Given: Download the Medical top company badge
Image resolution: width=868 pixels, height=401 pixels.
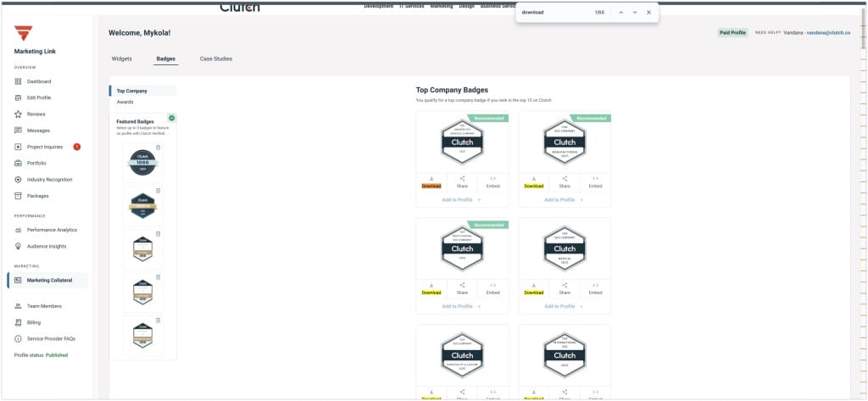Looking at the screenshot, I should [x=534, y=292].
